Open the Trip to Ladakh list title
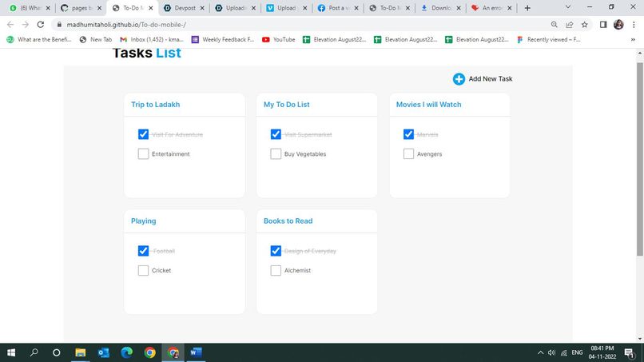This screenshot has width=644, height=362. click(x=155, y=105)
